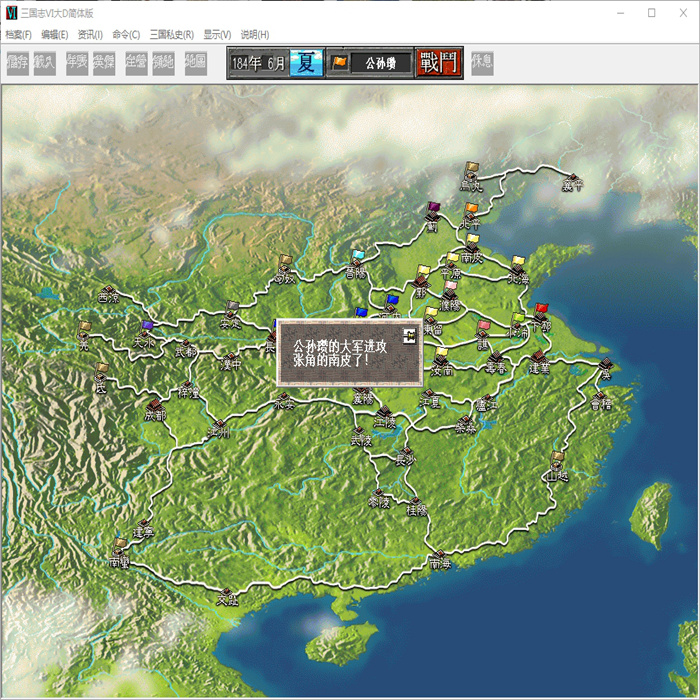
Task: Open the 年表 chronicle toolbar button
Action: (77, 63)
